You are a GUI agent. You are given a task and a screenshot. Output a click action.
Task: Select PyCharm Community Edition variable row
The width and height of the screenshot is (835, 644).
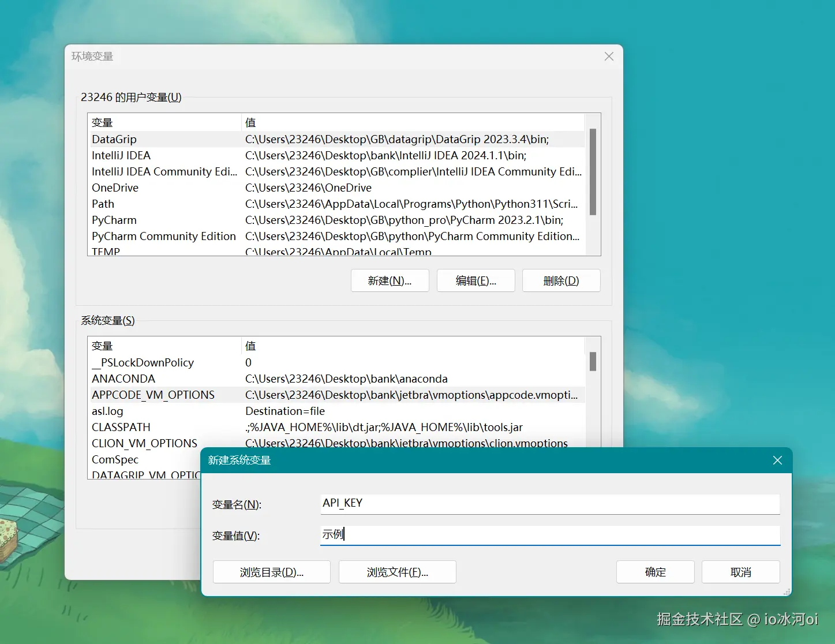click(336, 236)
